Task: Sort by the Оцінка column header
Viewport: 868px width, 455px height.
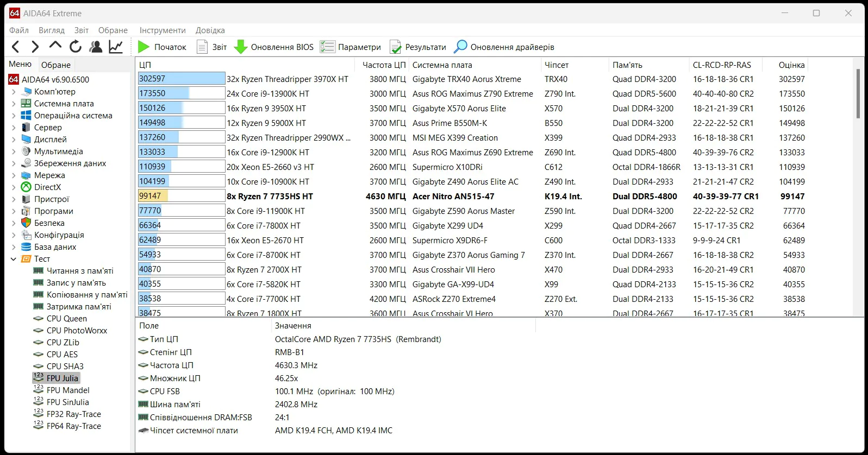Action: [x=785, y=65]
